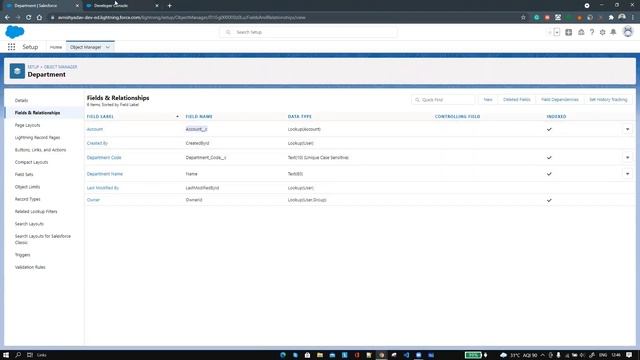Click the browser Back arrow
Screen dimensions: 640x360
point(7,18)
